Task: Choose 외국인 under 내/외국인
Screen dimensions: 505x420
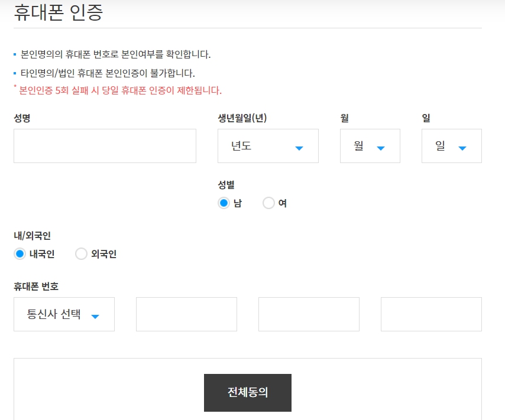Action: 81,254
